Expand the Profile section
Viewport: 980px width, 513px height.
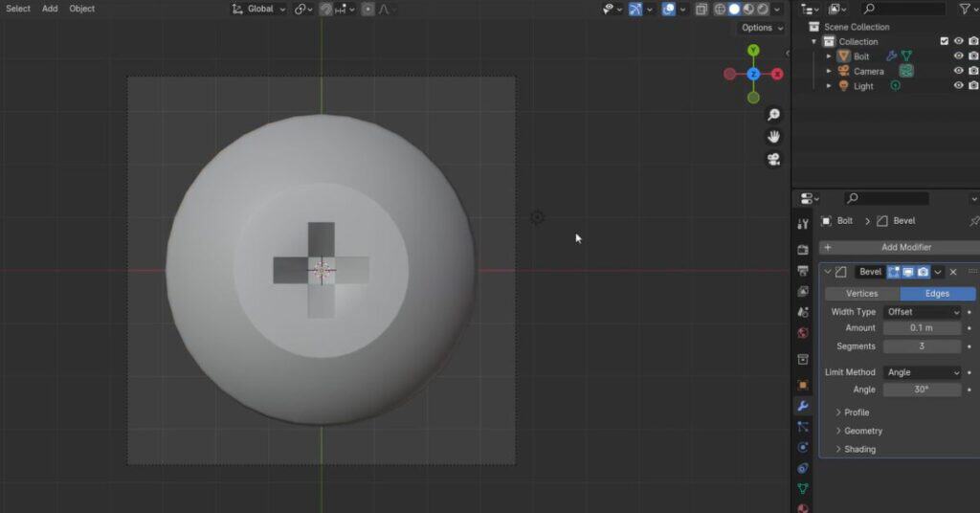click(x=857, y=413)
